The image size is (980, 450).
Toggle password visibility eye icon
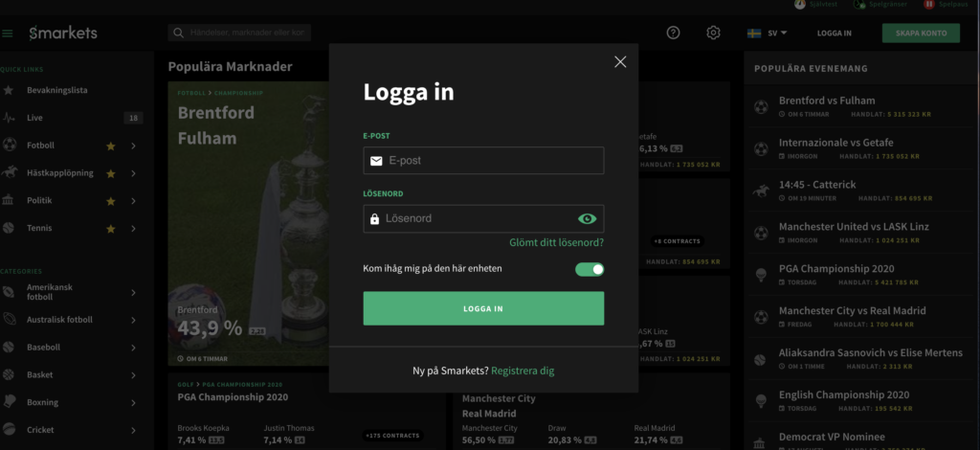pyautogui.click(x=587, y=218)
